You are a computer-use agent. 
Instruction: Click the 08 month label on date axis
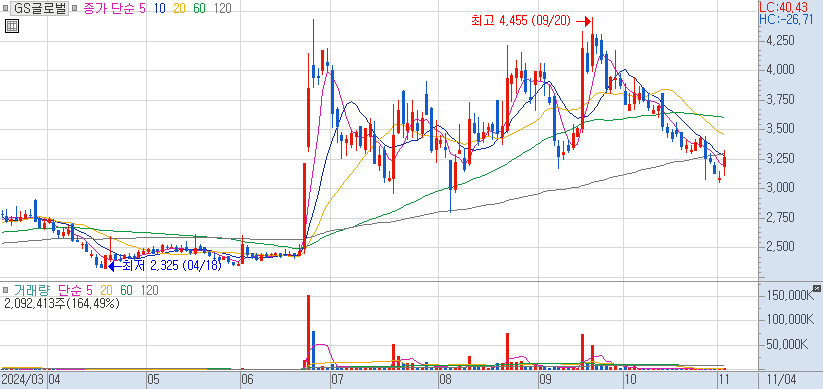point(446,379)
